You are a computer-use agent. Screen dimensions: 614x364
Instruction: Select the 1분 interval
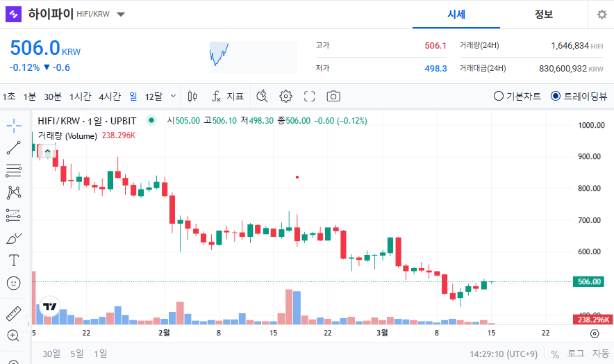point(29,97)
